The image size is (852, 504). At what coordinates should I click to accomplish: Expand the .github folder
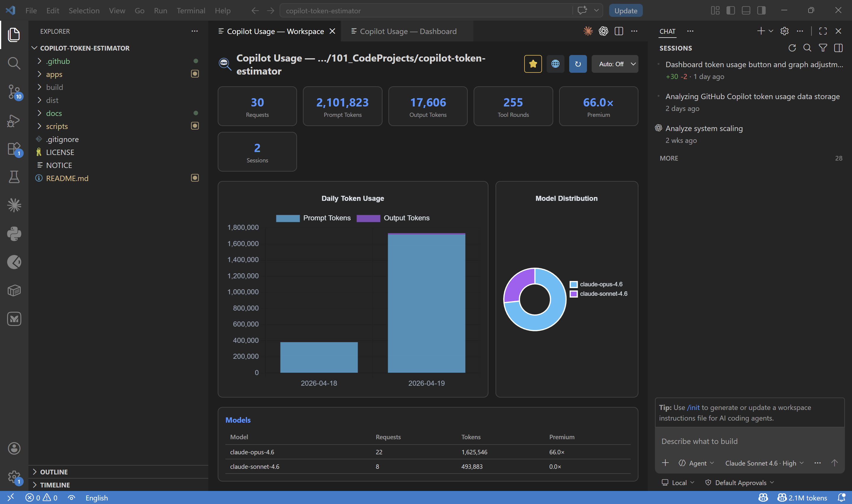(x=118, y=61)
